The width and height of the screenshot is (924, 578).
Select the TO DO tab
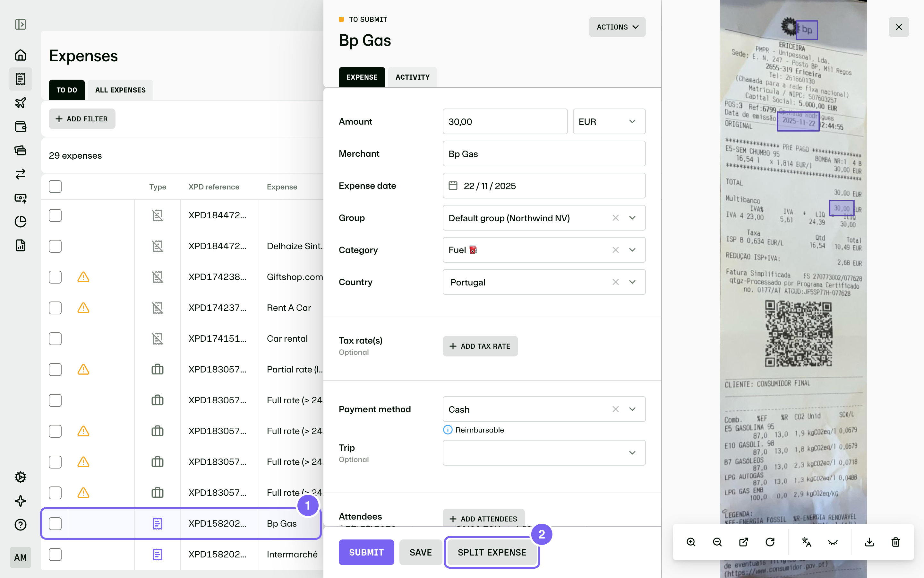pos(67,90)
